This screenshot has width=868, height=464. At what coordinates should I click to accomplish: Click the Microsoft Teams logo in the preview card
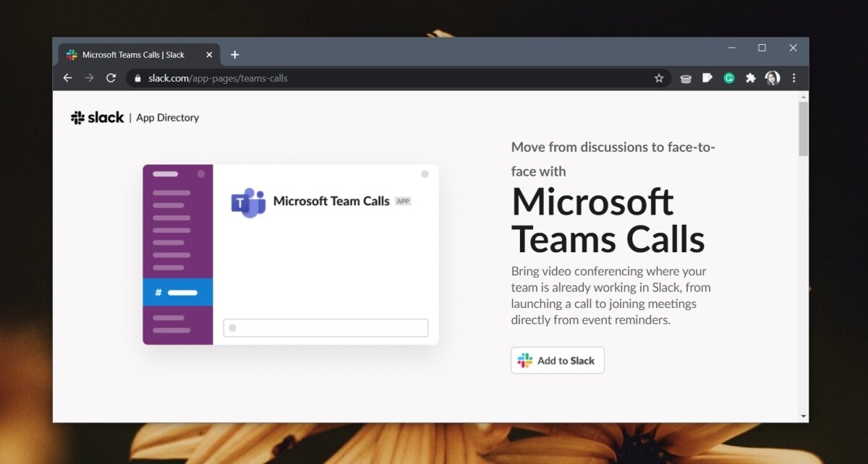tap(247, 202)
